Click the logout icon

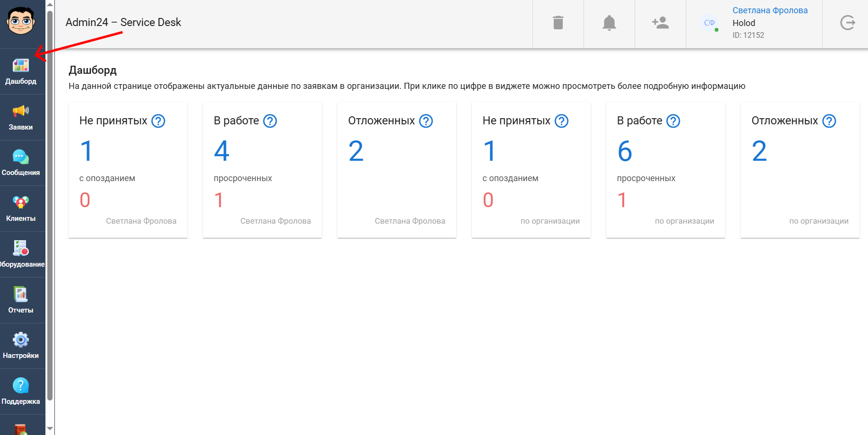tap(847, 23)
